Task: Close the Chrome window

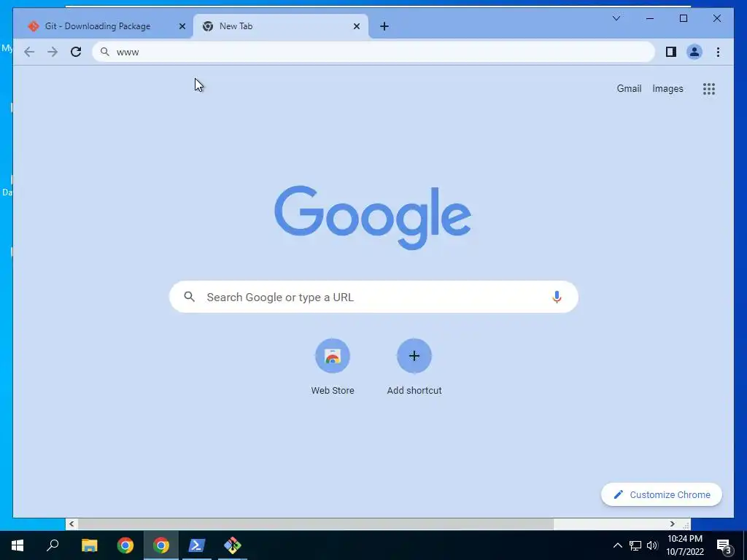Action: pyautogui.click(x=716, y=18)
